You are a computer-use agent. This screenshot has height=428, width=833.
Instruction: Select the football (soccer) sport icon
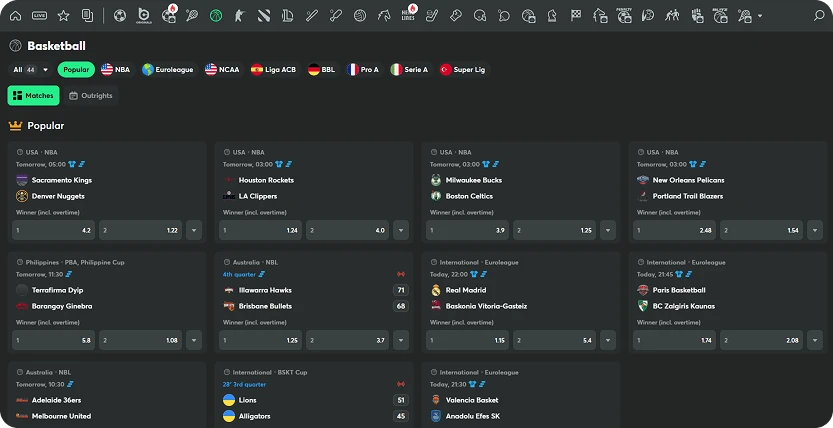point(120,16)
